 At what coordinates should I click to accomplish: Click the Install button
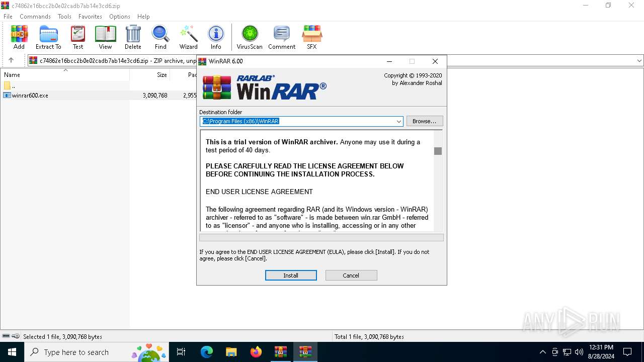[291, 275]
